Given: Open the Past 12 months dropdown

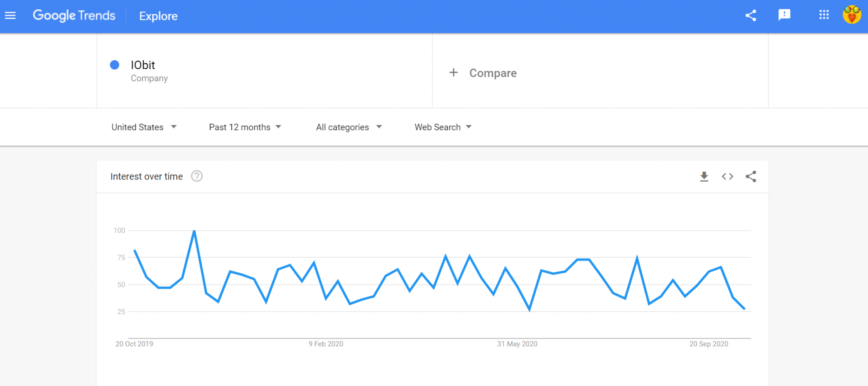Looking at the screenshot, I should coord(245,127).
